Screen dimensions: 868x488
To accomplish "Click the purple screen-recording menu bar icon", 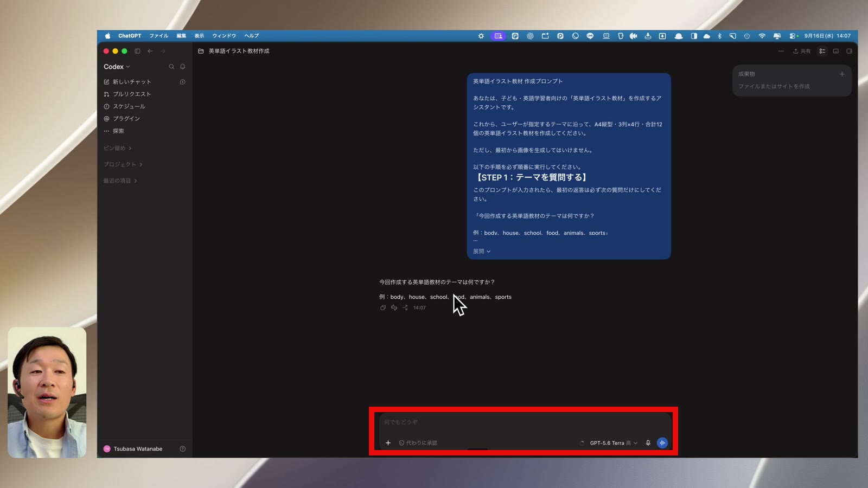I will 498,36.
